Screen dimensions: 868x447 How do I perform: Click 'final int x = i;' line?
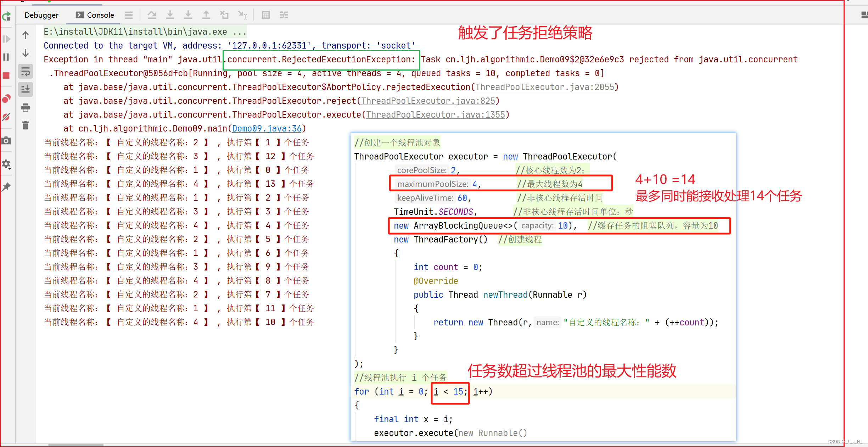click(413, 419)
